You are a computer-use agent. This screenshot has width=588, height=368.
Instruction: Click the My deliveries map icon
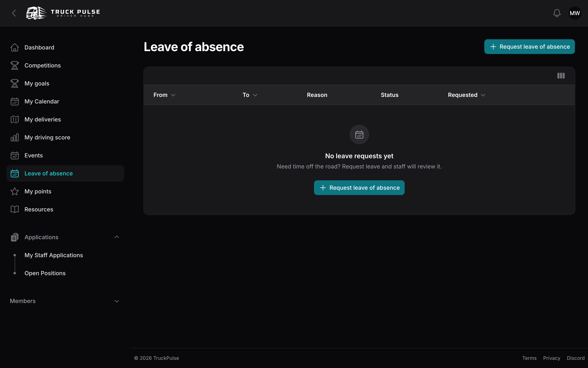pos(14,120)
